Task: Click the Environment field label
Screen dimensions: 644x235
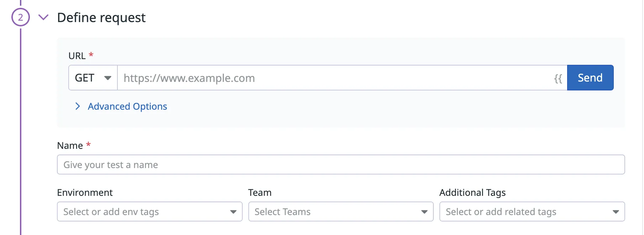Action: 85,193
